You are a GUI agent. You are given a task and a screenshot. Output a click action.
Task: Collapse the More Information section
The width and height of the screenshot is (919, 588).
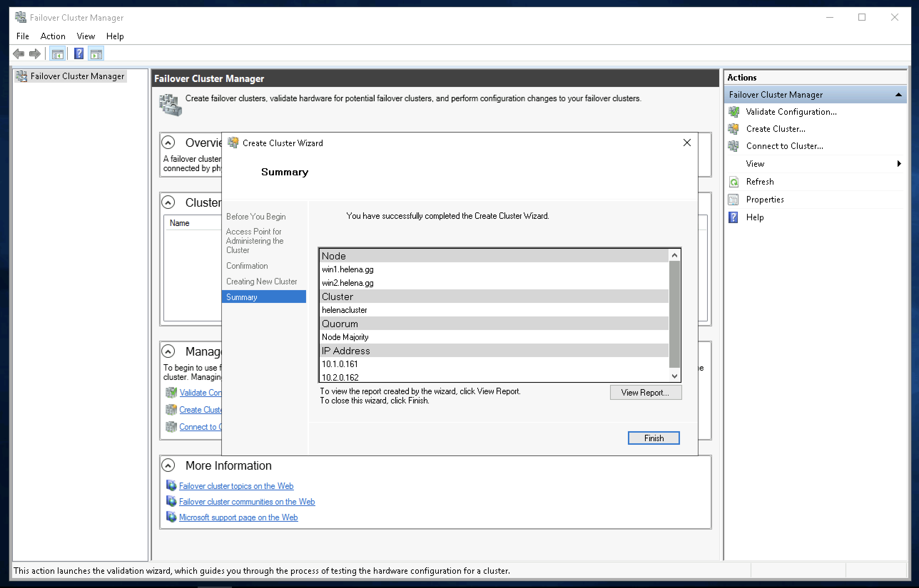(x=168, y=465)
